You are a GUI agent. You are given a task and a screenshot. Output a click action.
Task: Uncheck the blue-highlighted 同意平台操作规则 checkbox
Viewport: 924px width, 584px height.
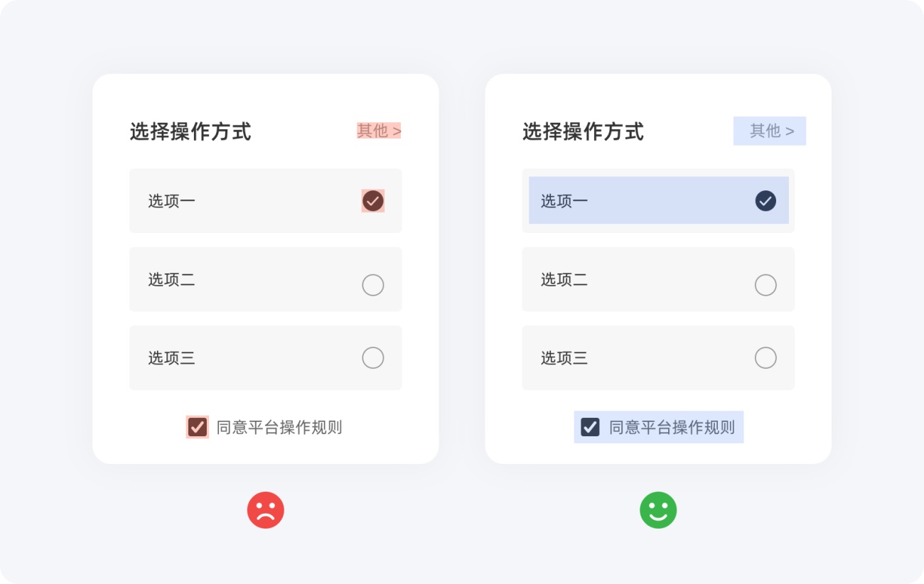590,427
